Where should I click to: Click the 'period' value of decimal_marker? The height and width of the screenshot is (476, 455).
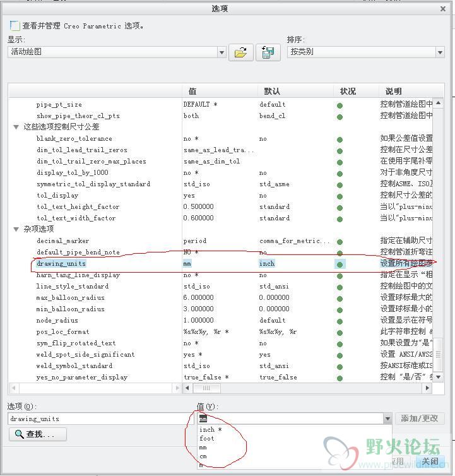tap(195, 241)
